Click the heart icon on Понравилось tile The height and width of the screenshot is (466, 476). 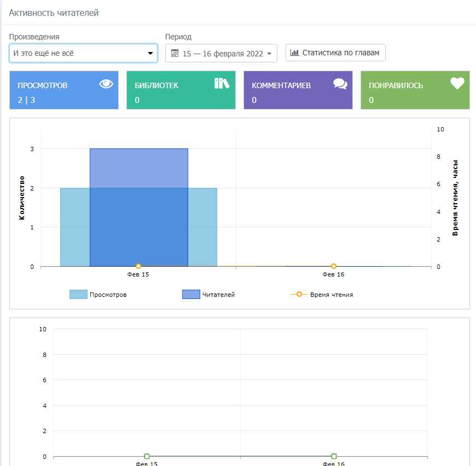[457, 83]
